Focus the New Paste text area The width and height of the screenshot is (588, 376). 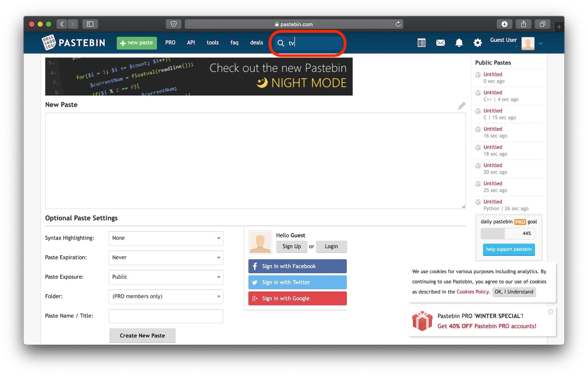[255, 161]
